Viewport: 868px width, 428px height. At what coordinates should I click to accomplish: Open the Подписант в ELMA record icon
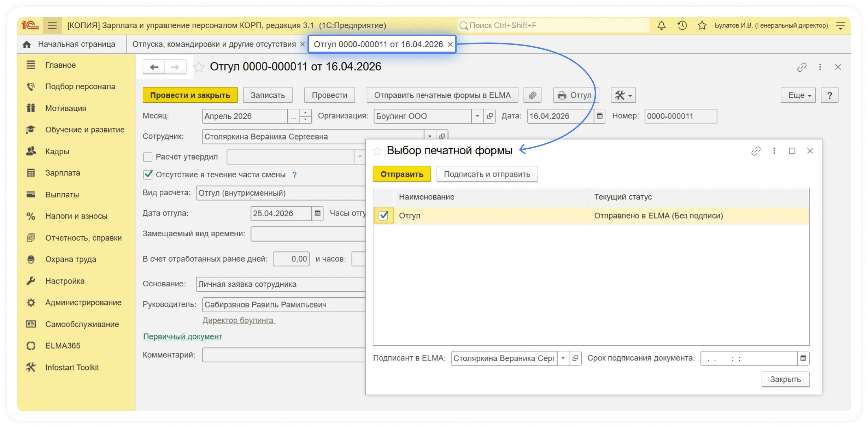tap(575, 358)
